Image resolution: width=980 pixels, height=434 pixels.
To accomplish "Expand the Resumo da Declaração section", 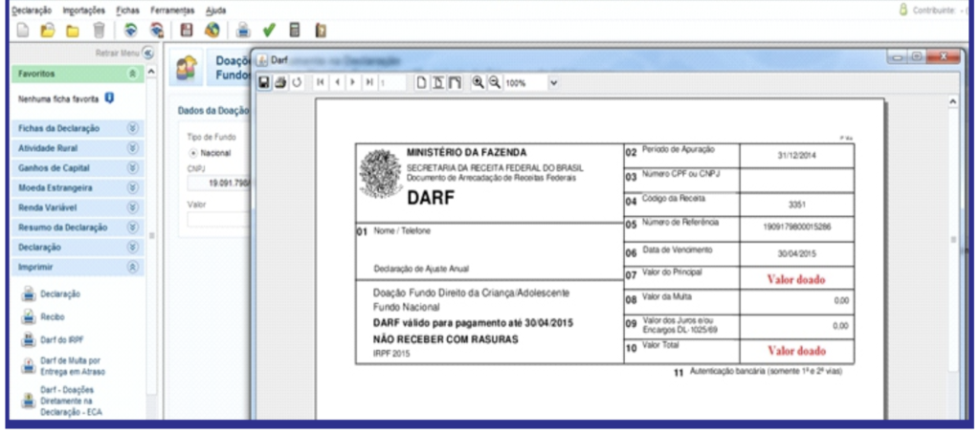I will pos(132,228).
